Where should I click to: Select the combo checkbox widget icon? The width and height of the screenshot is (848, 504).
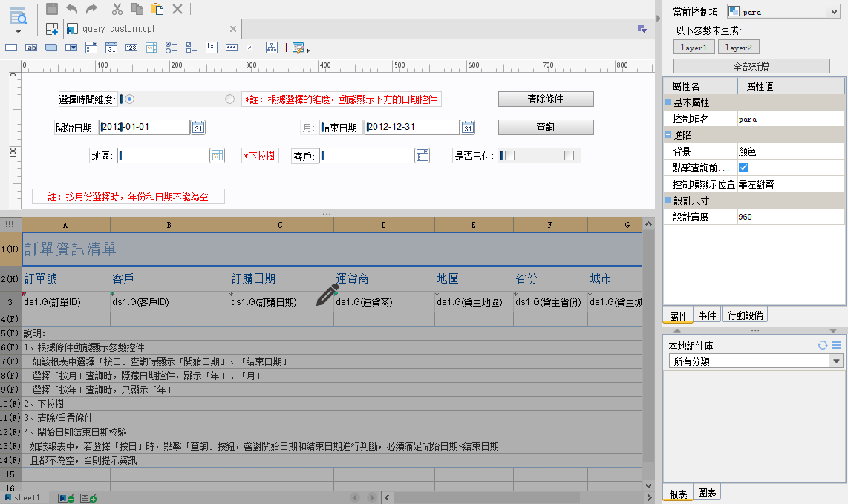click(x=91, y=48)
